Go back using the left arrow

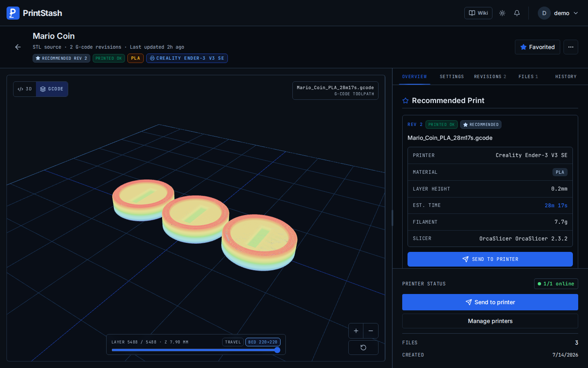click(x=18, y=47)
